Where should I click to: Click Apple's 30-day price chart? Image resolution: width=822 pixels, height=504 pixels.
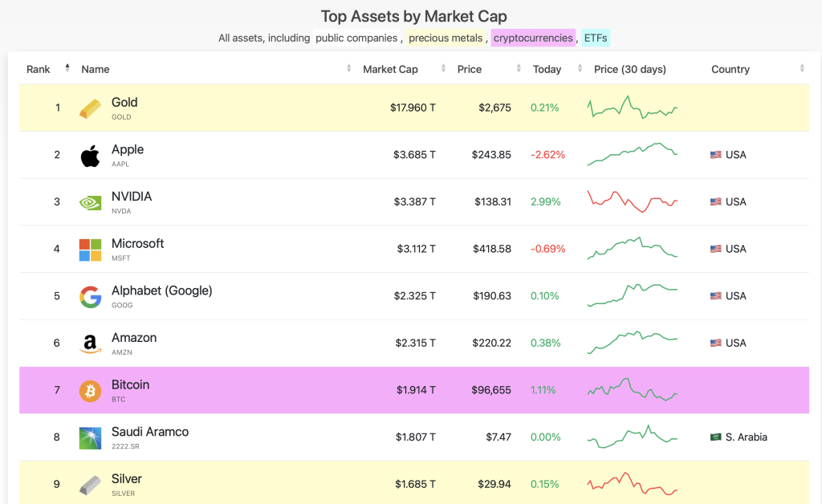633,154
